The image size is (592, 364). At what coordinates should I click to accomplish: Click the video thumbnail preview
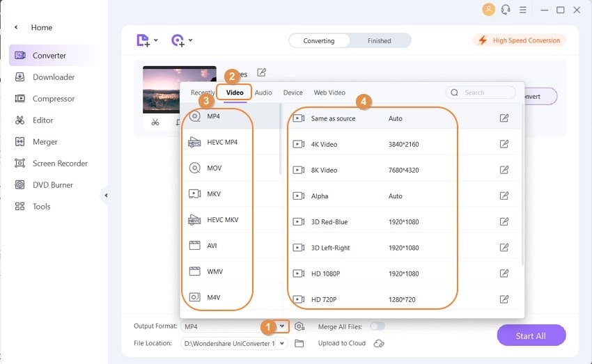[x=179, y=90]
